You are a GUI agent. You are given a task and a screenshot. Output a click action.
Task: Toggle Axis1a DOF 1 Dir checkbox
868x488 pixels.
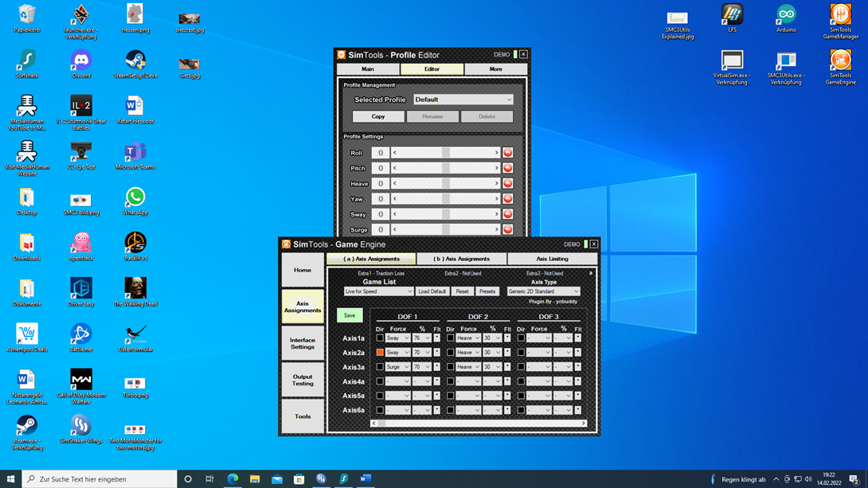point(380,338)
